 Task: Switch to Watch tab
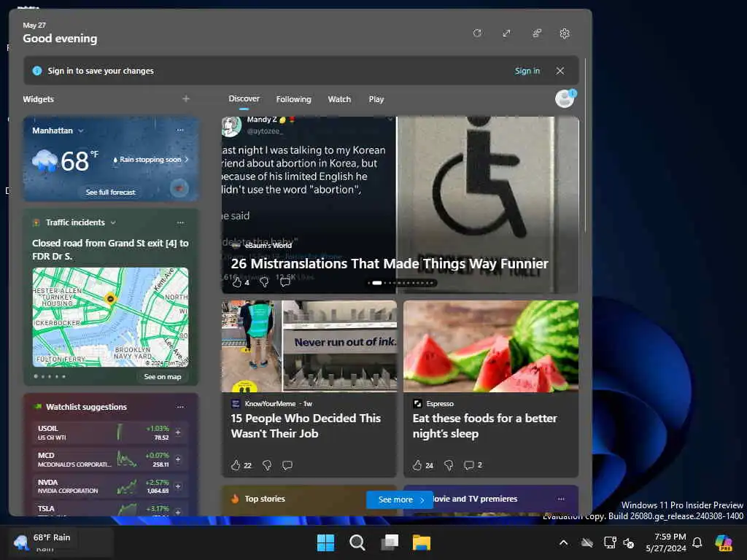339,99
